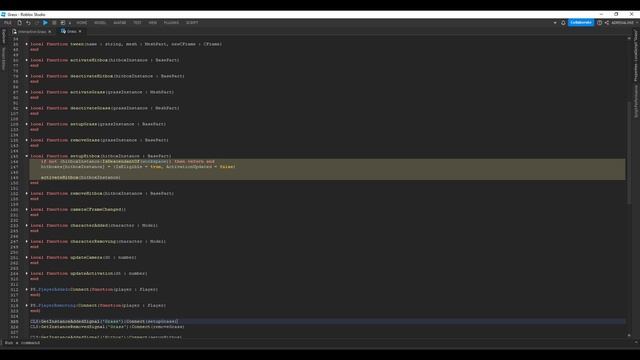Switch to the VIEW ribbon tab
640x360 pixels.
(x=153, y=23)
